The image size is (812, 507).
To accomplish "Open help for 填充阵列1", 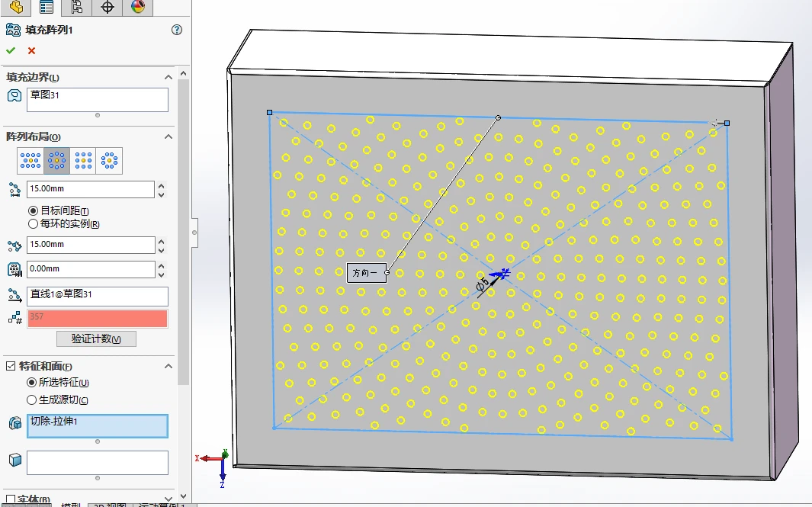I will pyautogui.click(x=177, y=30).
